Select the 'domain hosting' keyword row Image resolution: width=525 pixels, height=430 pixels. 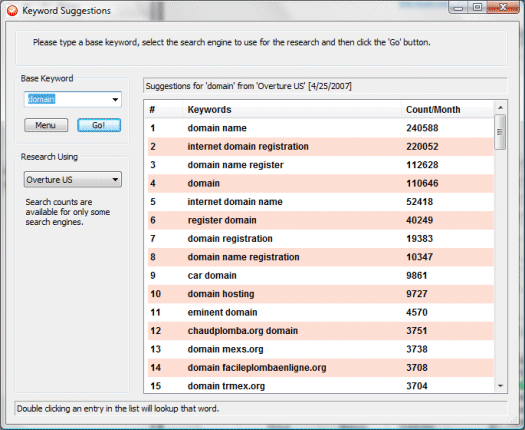pos(320,294)
